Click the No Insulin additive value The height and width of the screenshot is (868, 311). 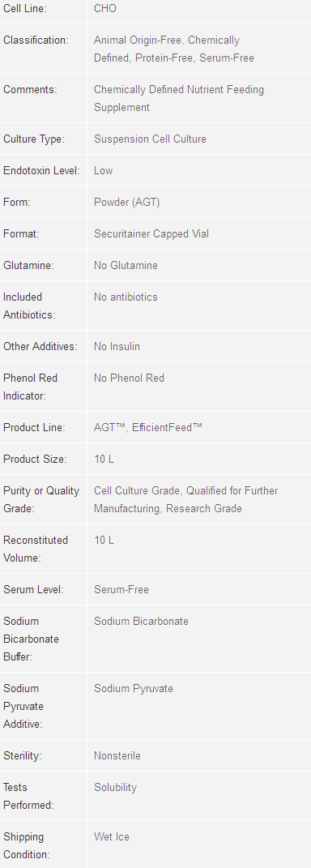coord(117,347)
